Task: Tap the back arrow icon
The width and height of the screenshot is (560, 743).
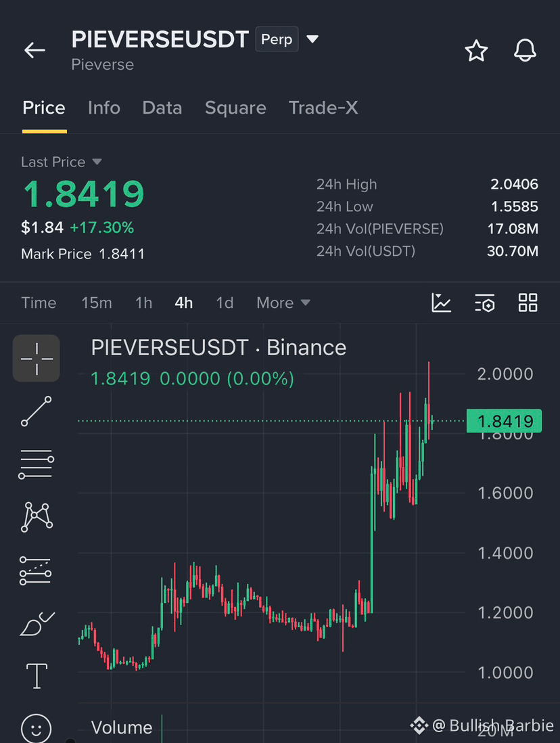Action: click(34, 50)
